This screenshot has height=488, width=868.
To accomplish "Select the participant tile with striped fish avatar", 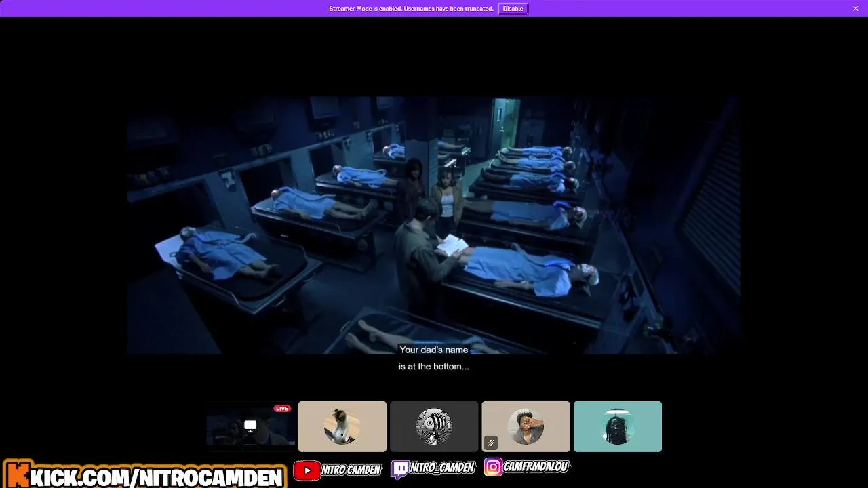I will click(x=434, y=426).
